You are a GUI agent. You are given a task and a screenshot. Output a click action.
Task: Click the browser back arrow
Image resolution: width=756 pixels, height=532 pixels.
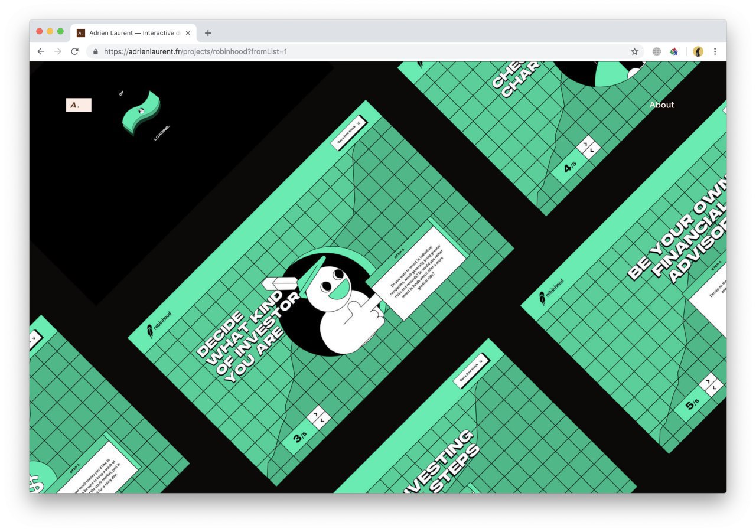[41, 51]
